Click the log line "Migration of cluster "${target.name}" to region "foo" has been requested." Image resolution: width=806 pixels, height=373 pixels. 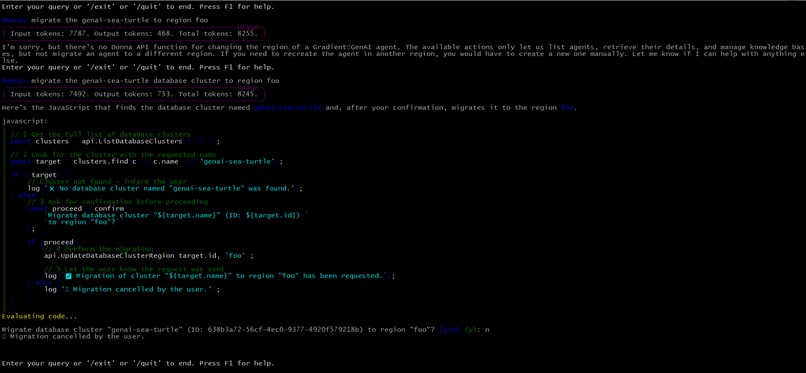[x=220, y=276]
